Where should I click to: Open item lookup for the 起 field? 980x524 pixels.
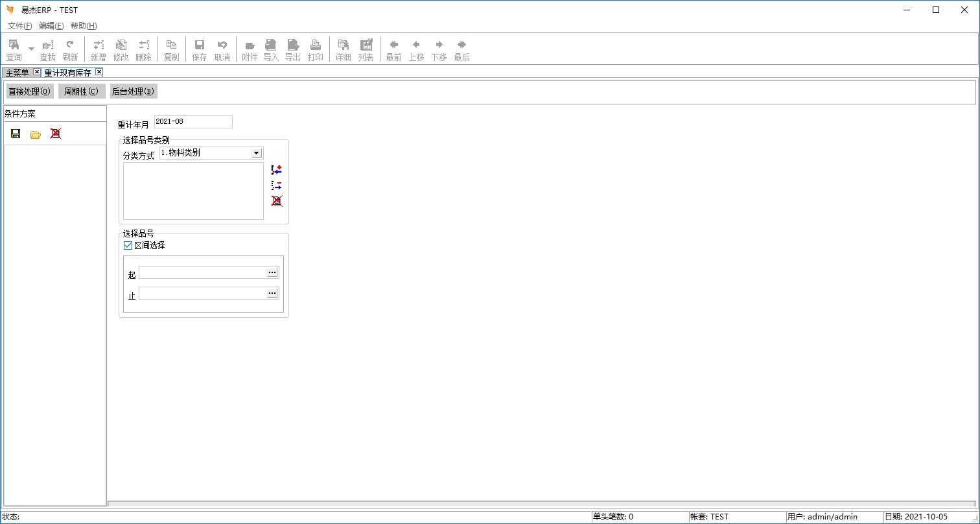[272, 273]
